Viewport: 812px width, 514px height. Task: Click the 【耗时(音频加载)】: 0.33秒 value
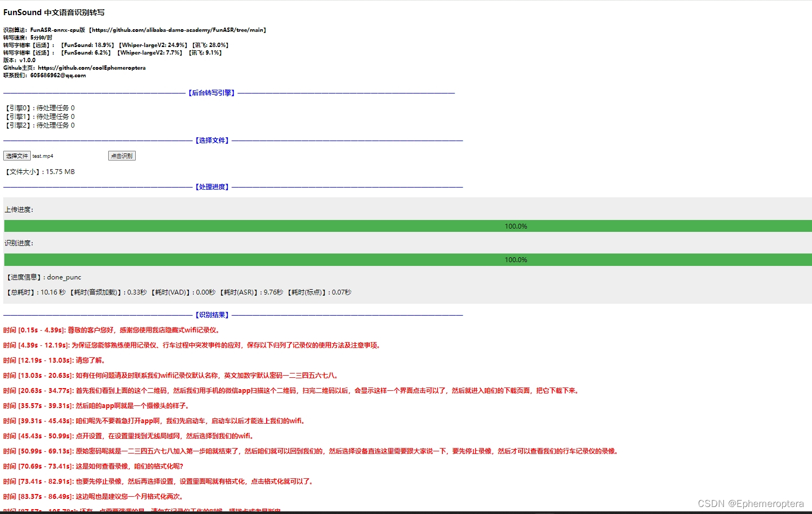click(x=108, y=292)
